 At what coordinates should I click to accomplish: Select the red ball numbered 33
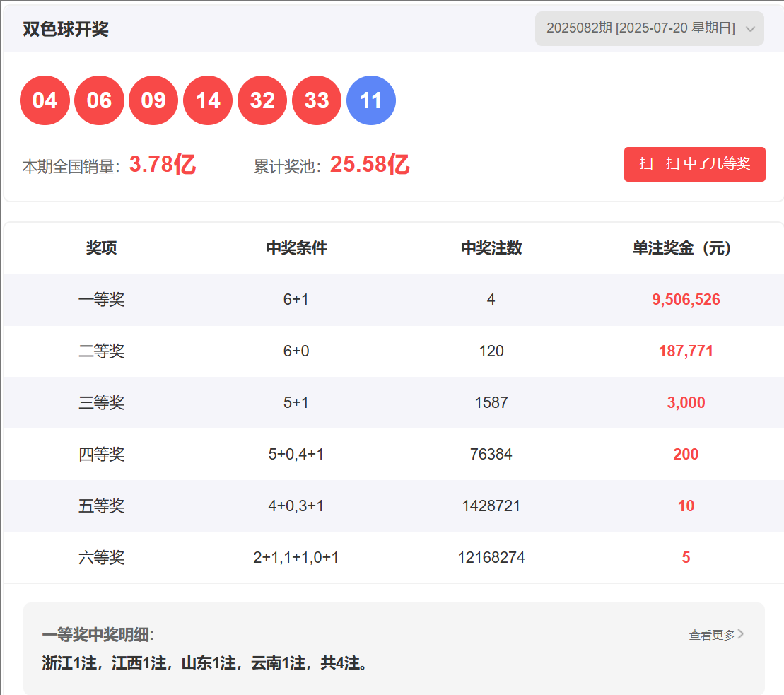[x=317, y=100]
